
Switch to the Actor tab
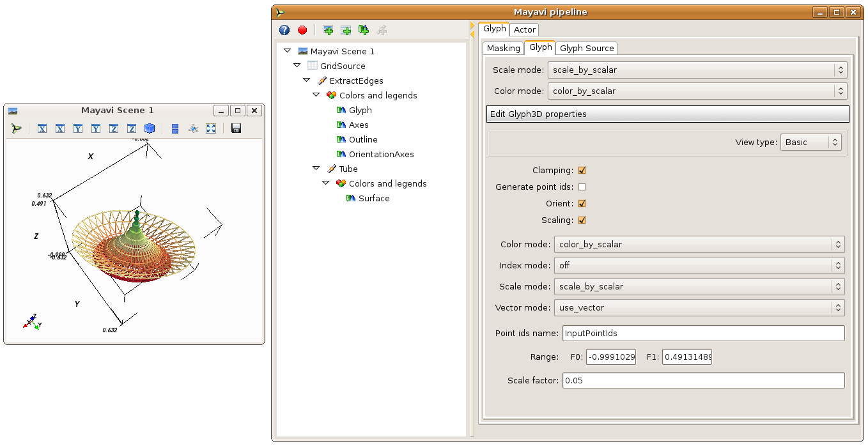[525, 29]
